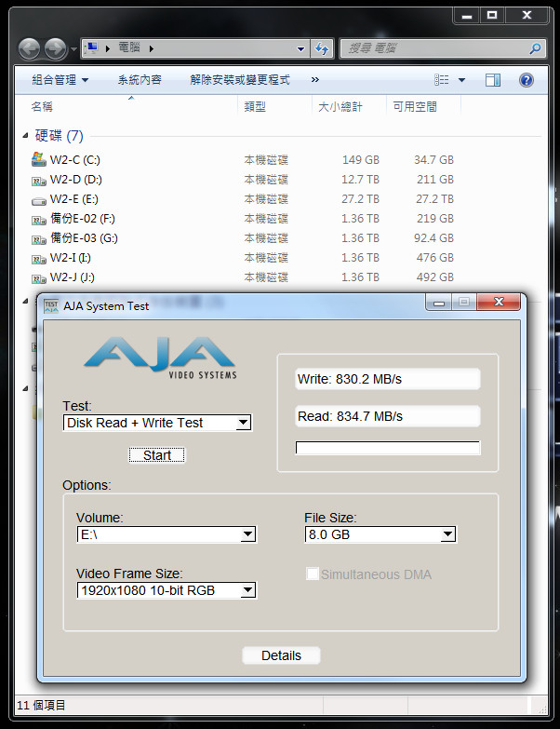The width and height of the screenshot is (560, 729).
Task: Sort by the 可用空間 column header
Action: [415, 106]
